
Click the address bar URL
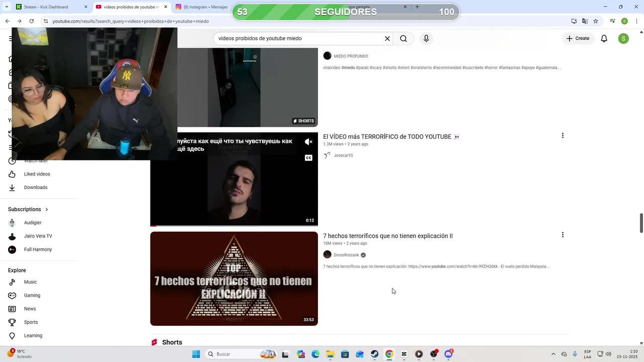(x=131, y=21)
